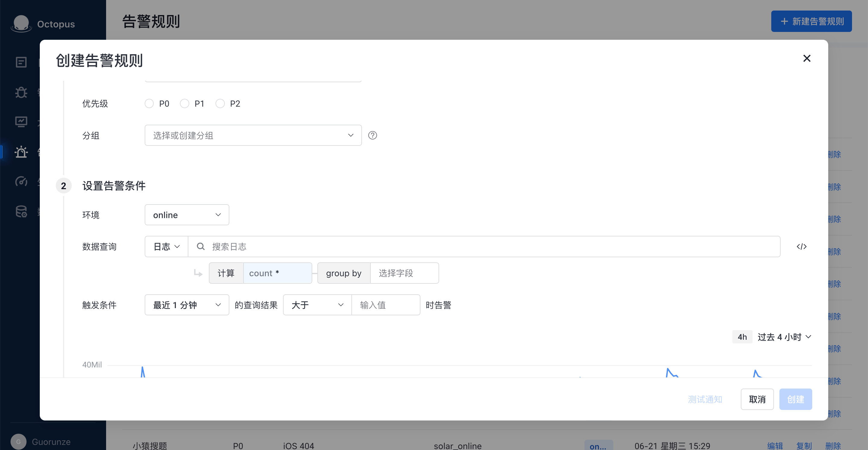This screenshot has height=450, width=868.
Task: Open the document list sidebar icon
Action: pyautogui.click(x=21, y=62)
